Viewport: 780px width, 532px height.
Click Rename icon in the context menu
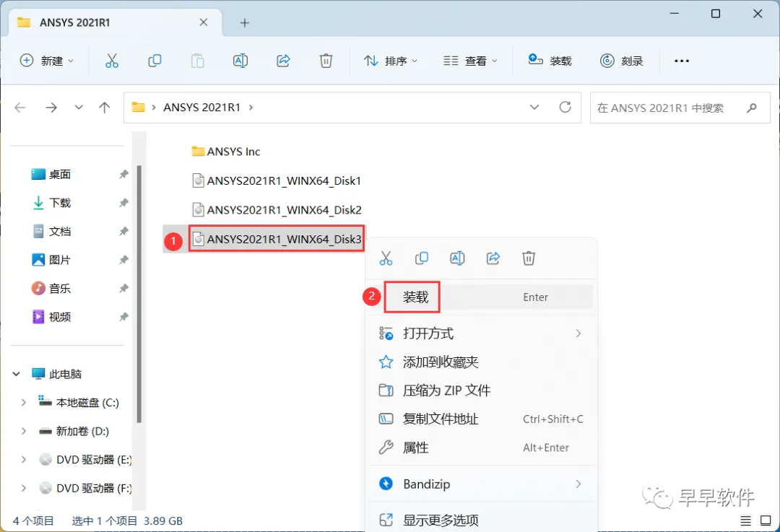(x=457, y=258)
